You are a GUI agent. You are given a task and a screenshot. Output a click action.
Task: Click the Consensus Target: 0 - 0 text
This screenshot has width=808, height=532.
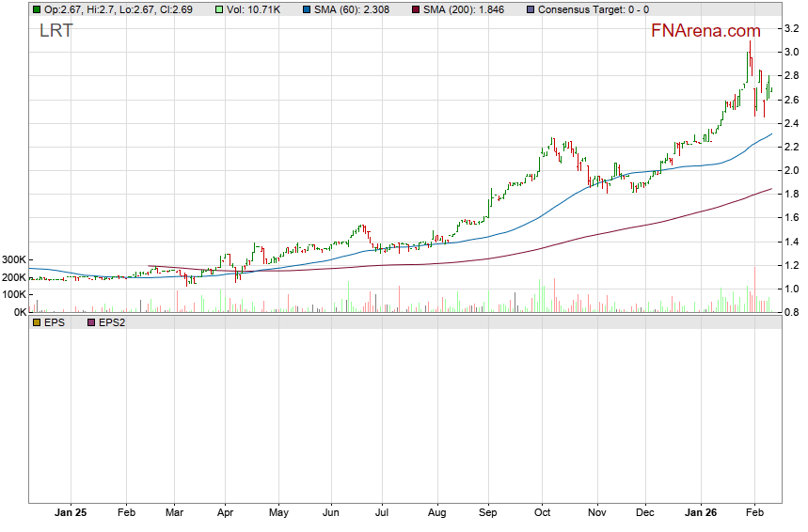(593, 9)
